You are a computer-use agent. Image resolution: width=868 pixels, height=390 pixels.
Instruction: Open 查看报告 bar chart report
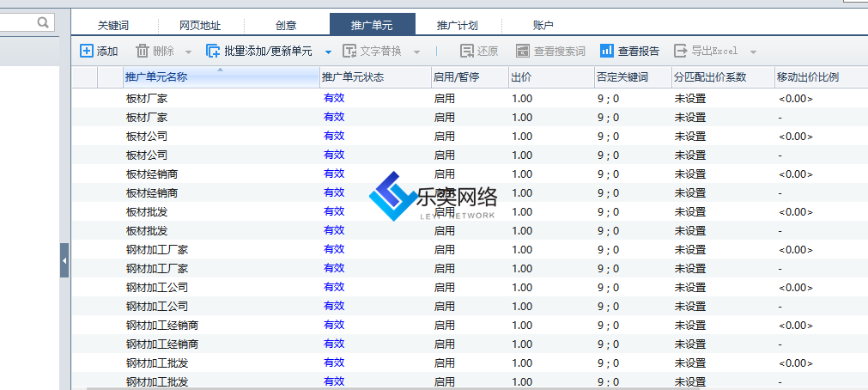630,51
